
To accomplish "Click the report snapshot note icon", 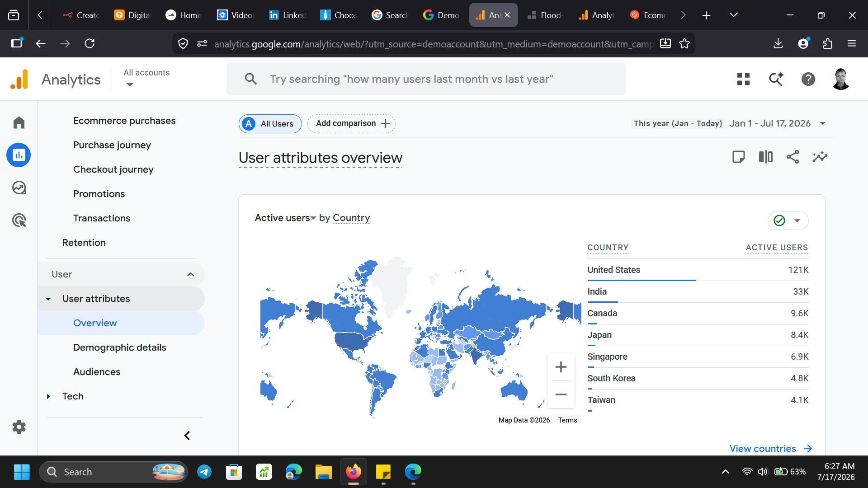I will coord(739,157).
